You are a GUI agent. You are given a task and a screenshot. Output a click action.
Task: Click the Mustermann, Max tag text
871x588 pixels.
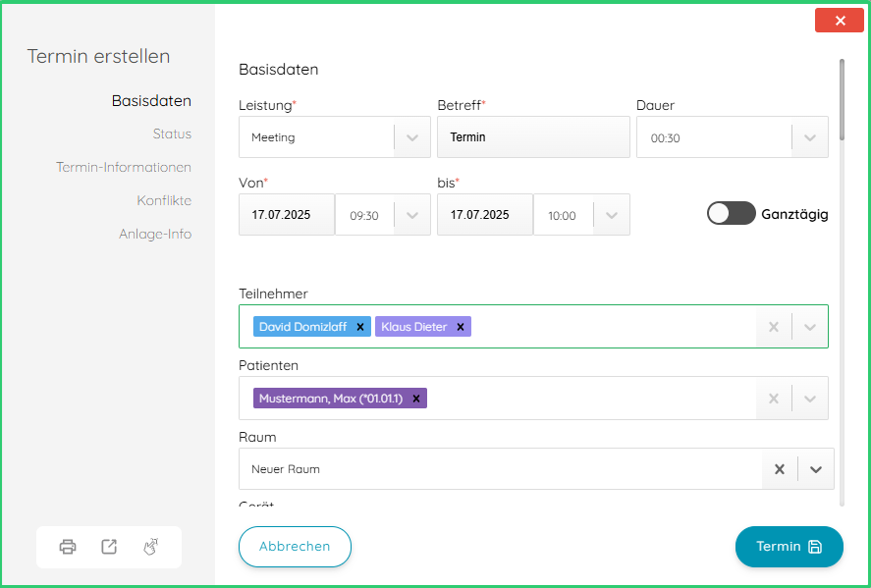click(331, 399)
